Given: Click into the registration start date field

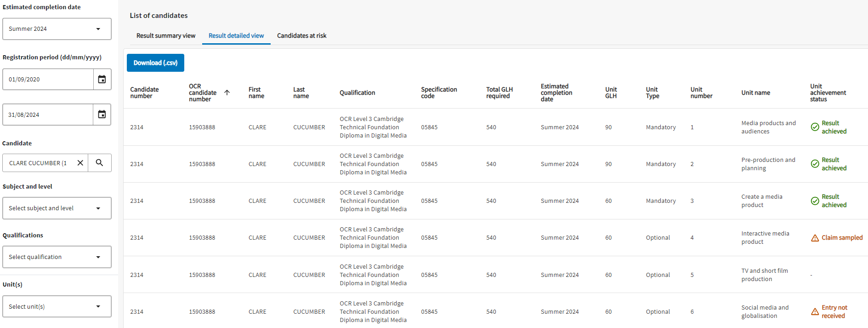Looking at the screenshot, I should pos(48,80).
